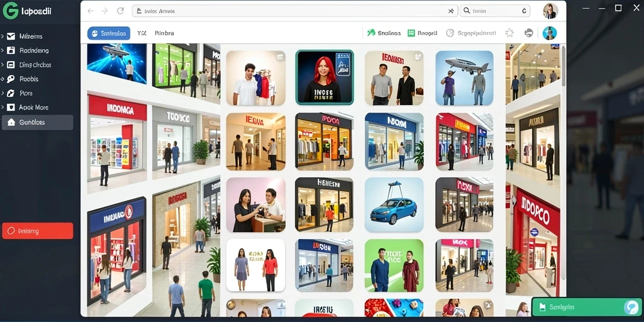
Task: Open the red INDOMGA store image
Action: (117, 140)
